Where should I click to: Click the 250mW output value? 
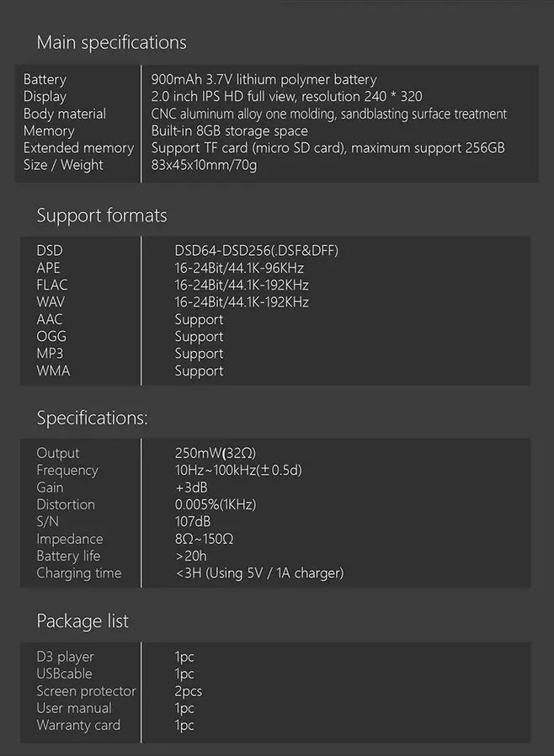tap(215, 453)
